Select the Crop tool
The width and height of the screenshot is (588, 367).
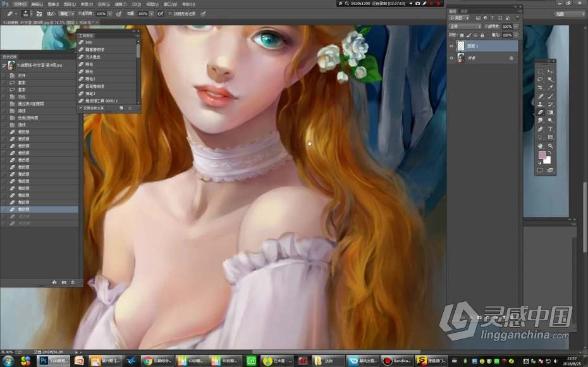[541, 88]
